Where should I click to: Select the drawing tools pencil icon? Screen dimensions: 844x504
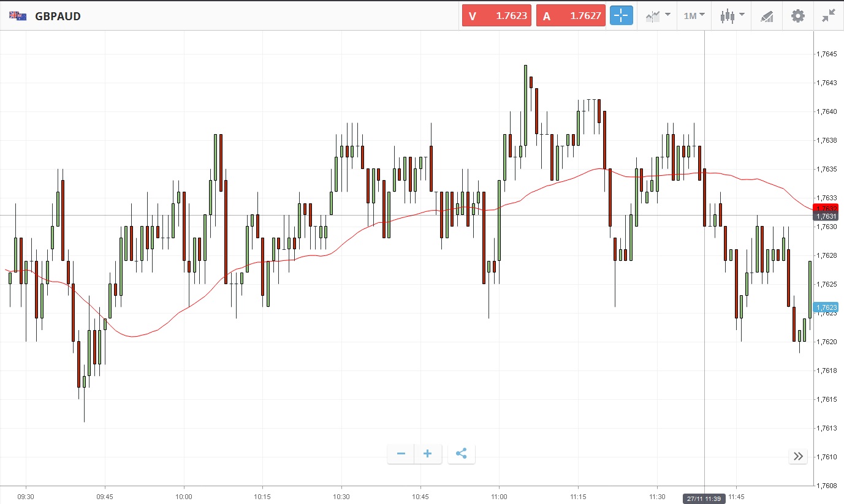[767, 16]
